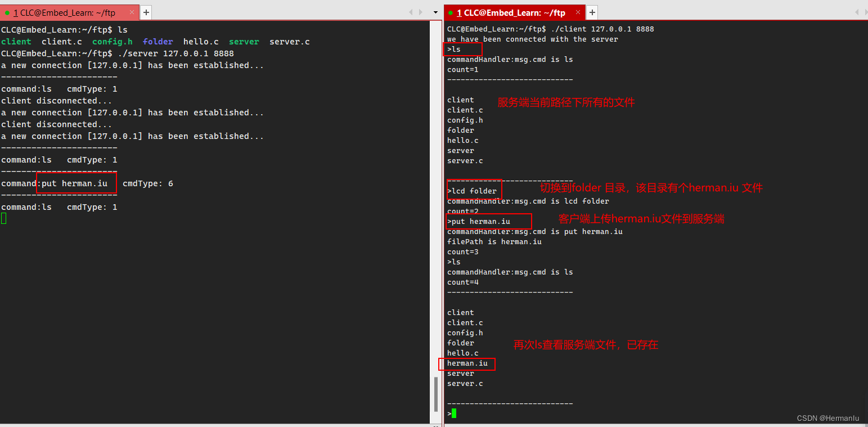This screenshot has width=868, height=427.
Task: Click the green terminal indicator on the right tab
Action: coord(450,12)
